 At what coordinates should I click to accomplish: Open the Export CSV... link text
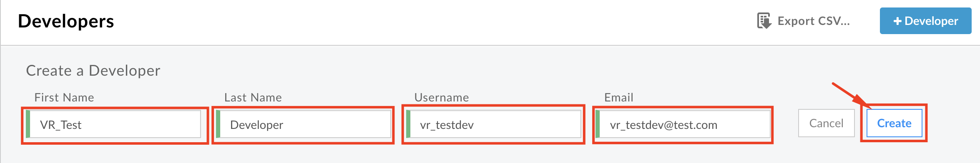814,21
